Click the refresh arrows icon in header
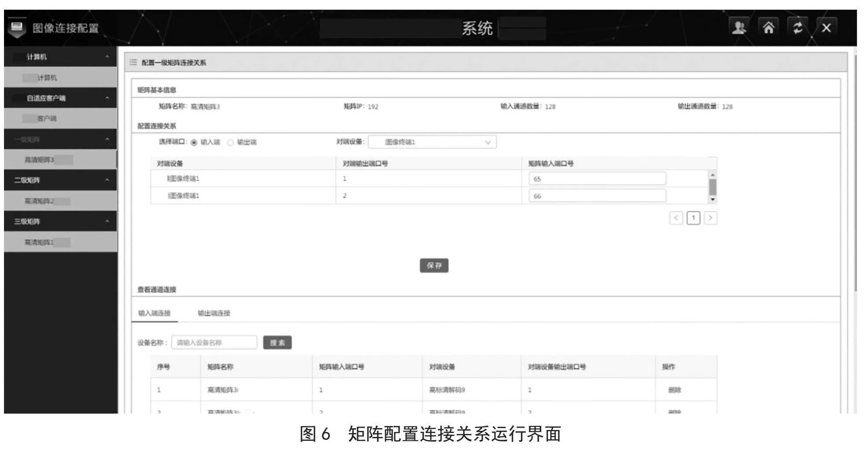Viewport: 868px width, 451px height. [x=798, y=28]
